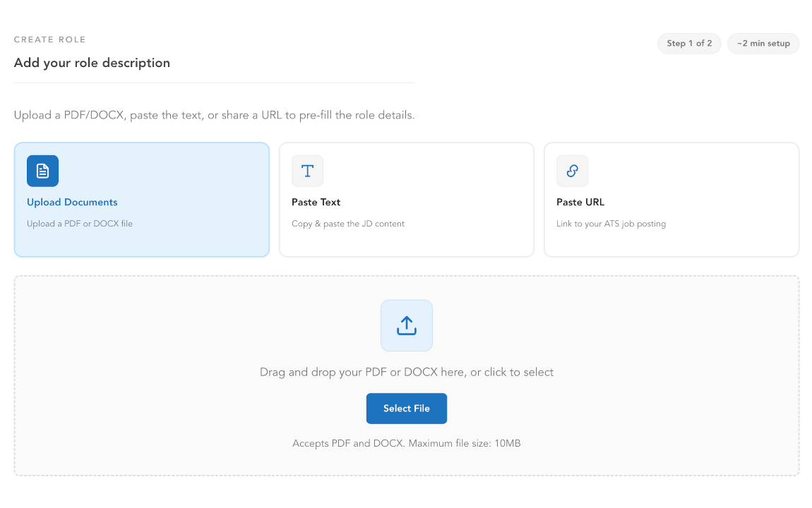Click the ~2 min setup badge
The width and height of the screenshot is (812, 508).
point(763,44)
